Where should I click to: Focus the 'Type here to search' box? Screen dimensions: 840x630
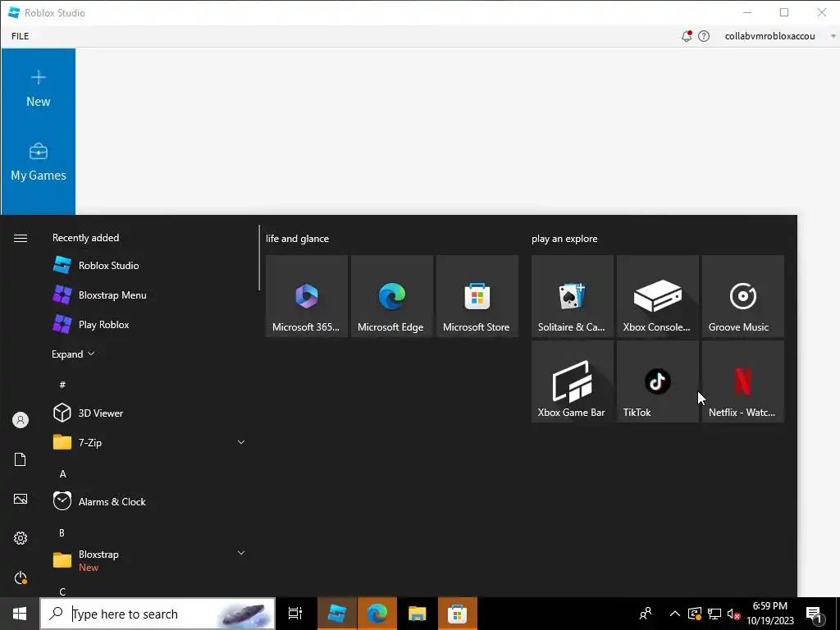[157, 614]
